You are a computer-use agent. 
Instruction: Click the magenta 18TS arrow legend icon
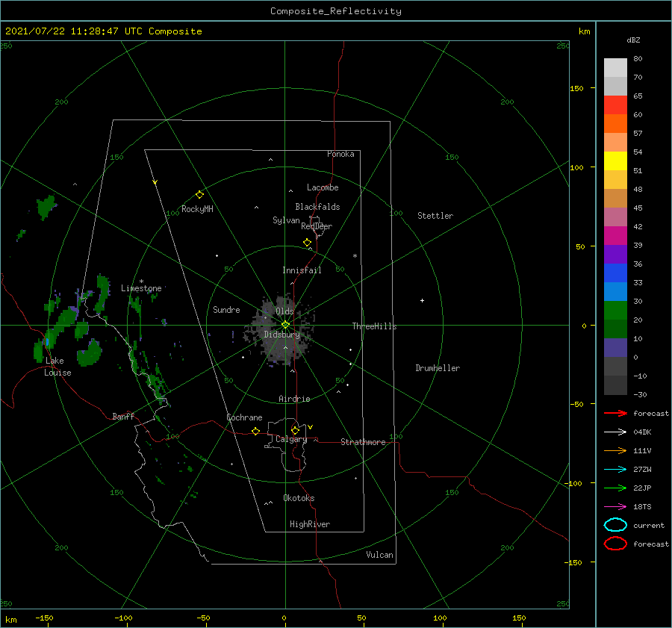click(615, 507)
